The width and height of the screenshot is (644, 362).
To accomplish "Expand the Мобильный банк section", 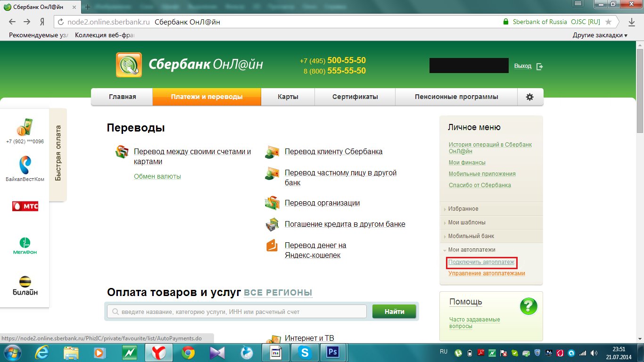I will tap(491, 236).
